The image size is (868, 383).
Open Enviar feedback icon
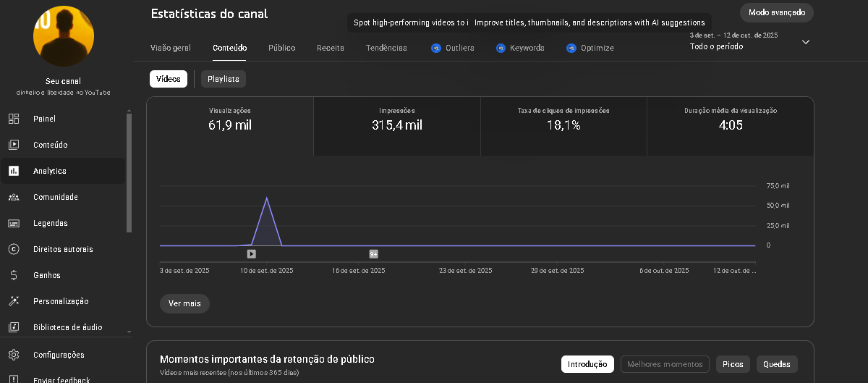[14, 379]
